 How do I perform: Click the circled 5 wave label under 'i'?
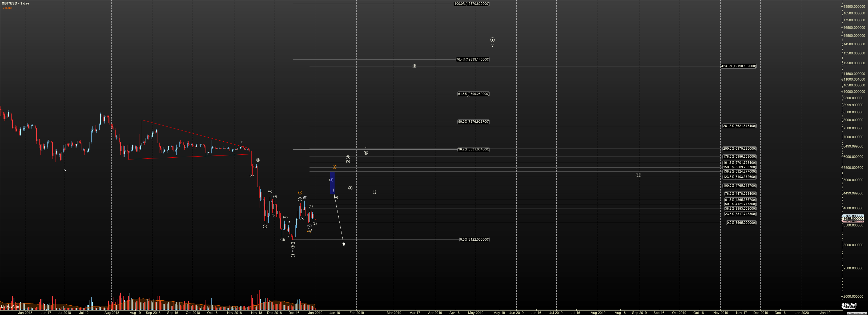366,153
